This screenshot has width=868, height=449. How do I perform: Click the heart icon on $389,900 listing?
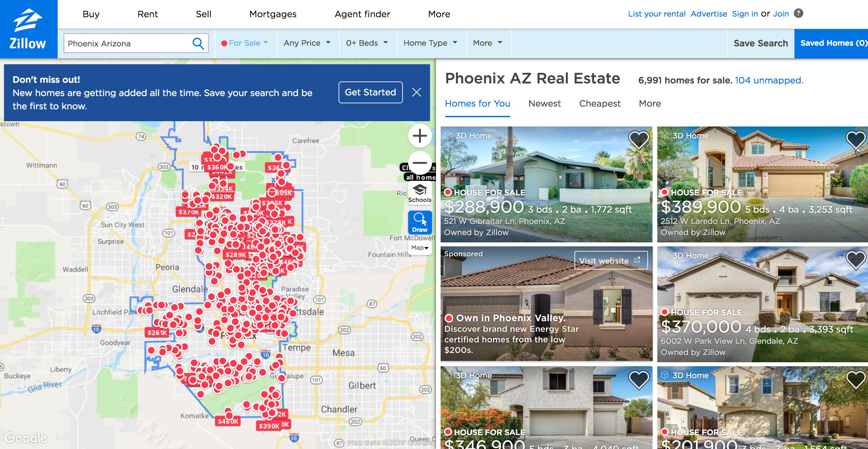pyautogui.click(x=853, y=139)
